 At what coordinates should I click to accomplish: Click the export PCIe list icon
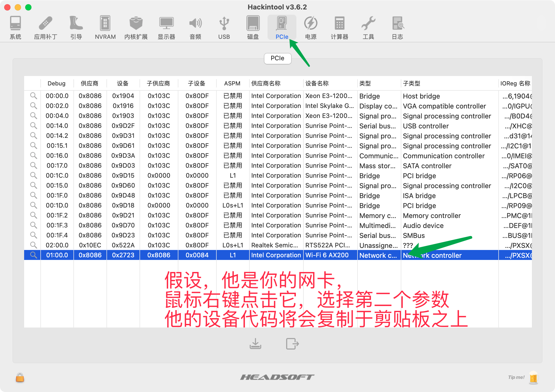pos(292,344)
